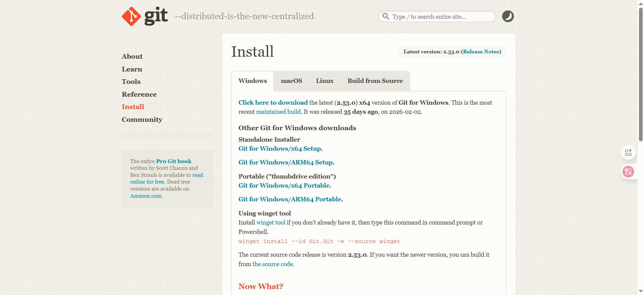Open the Amazon.com link
The image size is (644, 295).
[146, 196]
